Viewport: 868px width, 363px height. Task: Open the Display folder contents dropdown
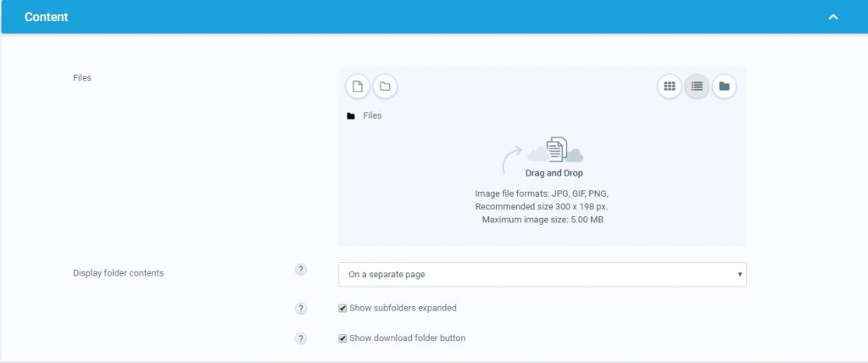tap(542, 275)
